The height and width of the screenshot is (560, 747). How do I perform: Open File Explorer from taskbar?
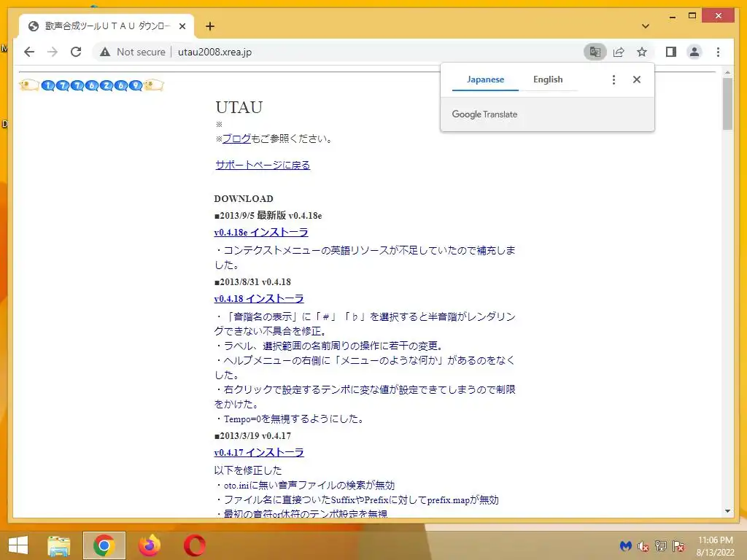point(58,545)
